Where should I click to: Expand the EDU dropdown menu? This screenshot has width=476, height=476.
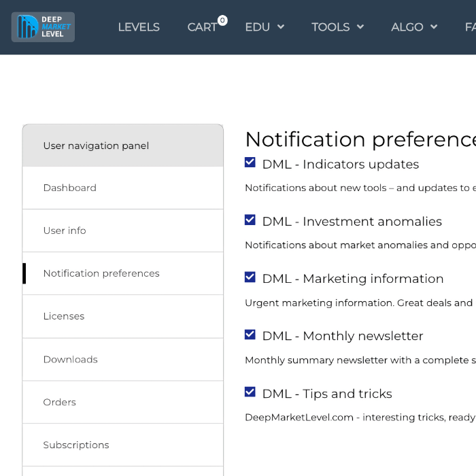coord(265,27)
